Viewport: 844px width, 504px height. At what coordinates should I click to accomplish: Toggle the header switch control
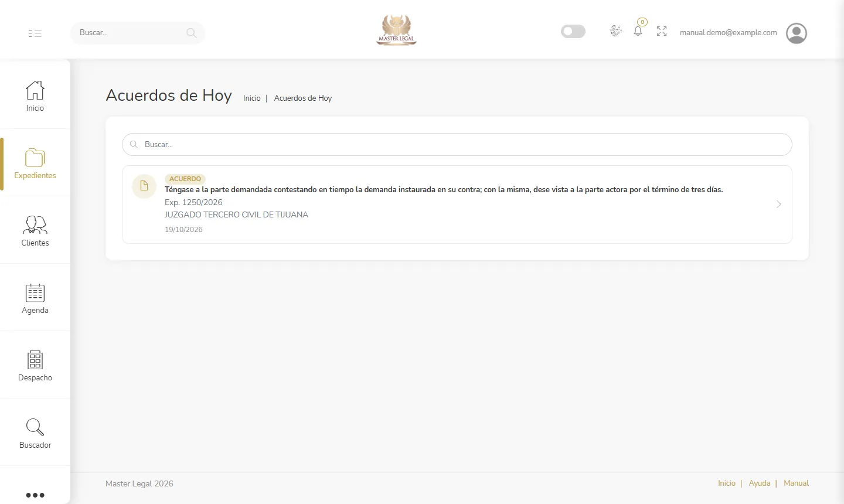(x=573, y=31)
